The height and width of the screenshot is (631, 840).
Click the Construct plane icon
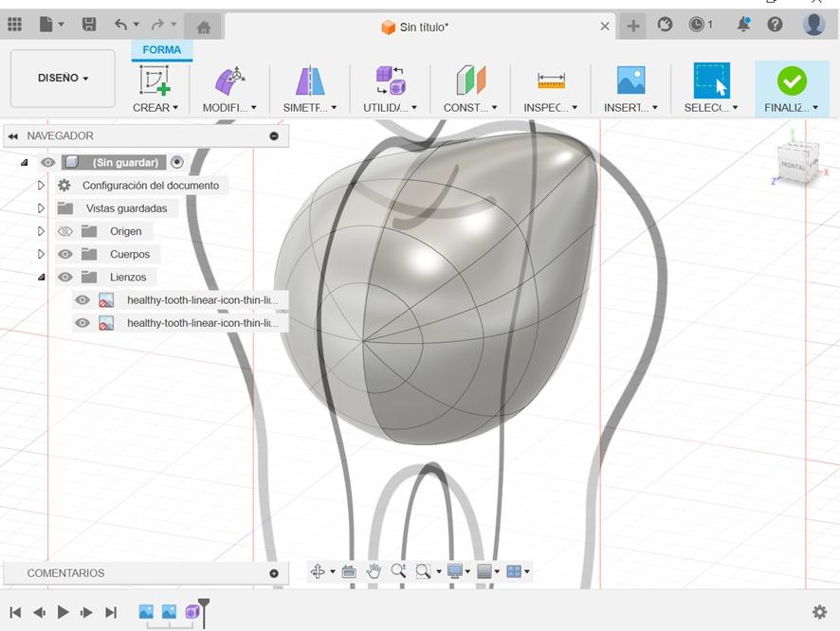[471, 81]
